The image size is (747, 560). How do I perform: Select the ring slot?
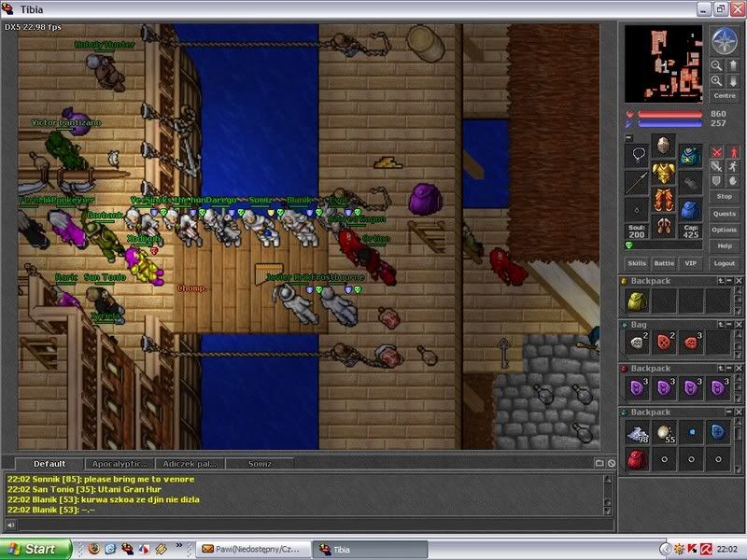pyautogui.click(x=637, y=209)
